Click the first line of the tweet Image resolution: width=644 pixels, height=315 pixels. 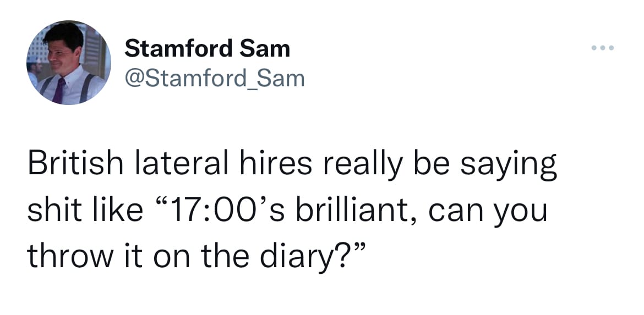tap(292, 166)
